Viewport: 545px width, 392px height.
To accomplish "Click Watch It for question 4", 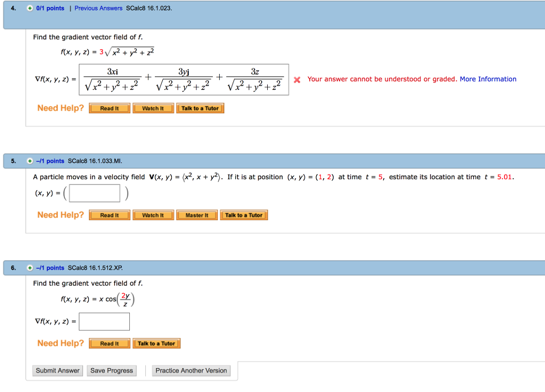I will (153, 107).
